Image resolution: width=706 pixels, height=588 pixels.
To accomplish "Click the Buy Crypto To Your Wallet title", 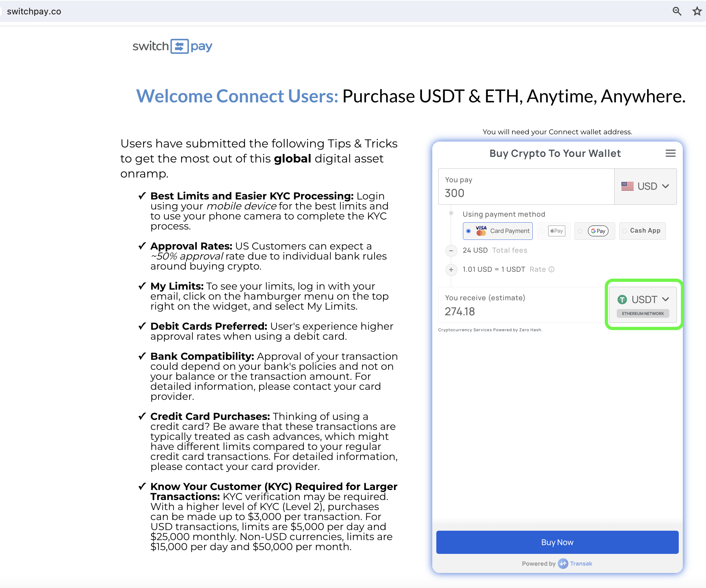I will [555, 153].
